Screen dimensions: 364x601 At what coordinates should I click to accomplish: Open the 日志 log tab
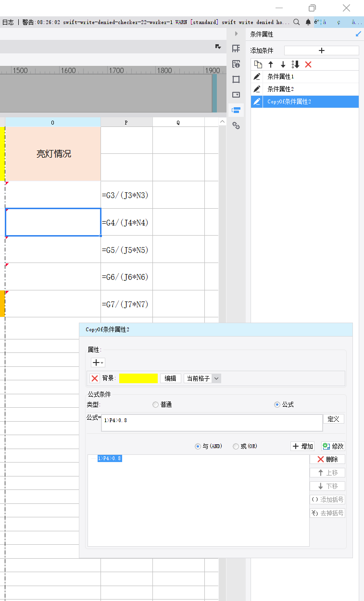(x=8, y=22)
